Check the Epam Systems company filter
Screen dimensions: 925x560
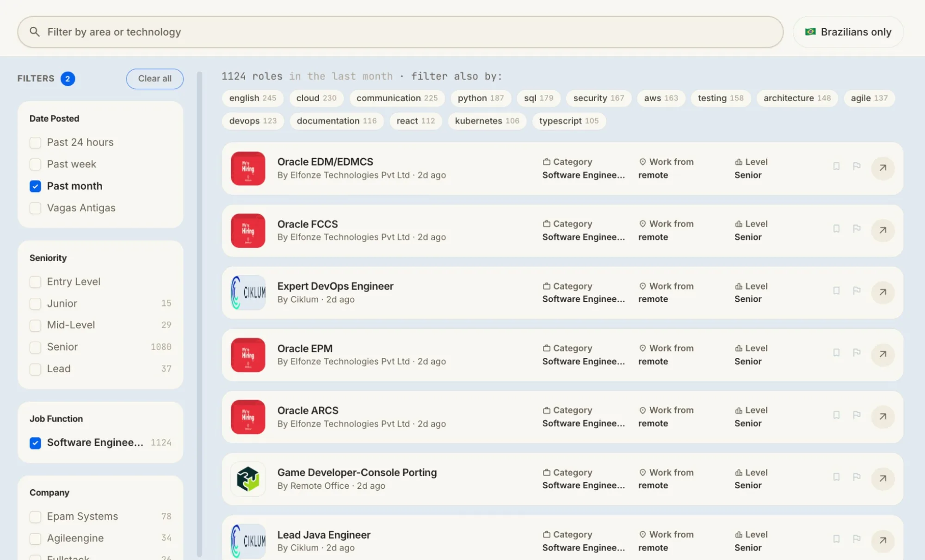pyautogui.click(x=35, y=517)
